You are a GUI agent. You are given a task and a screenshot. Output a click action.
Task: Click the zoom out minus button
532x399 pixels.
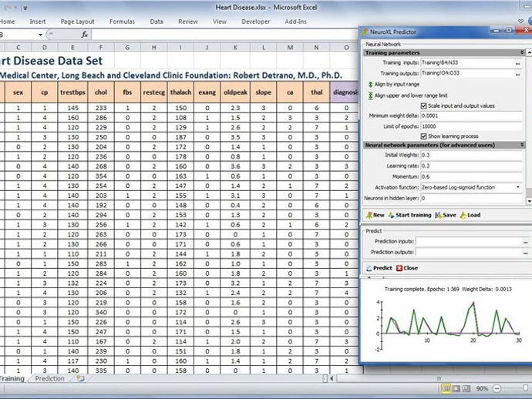(x=497, y=388)
